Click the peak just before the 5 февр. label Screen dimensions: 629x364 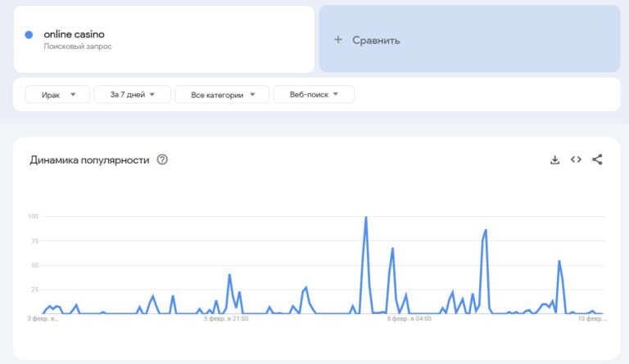pyautogui.click(x=229, y=276)
